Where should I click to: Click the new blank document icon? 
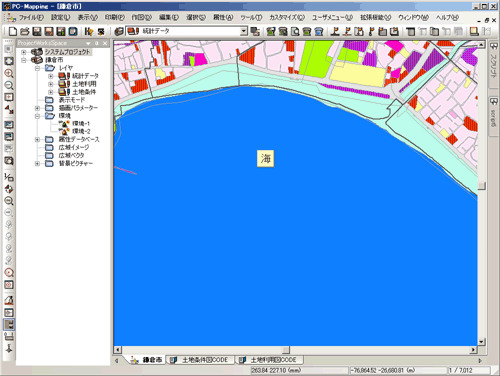click(x=13, y=31)
